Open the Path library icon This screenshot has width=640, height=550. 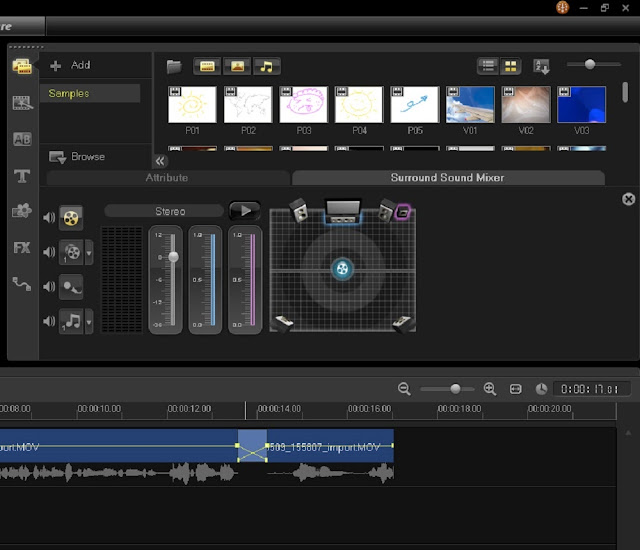coord(22,284)
